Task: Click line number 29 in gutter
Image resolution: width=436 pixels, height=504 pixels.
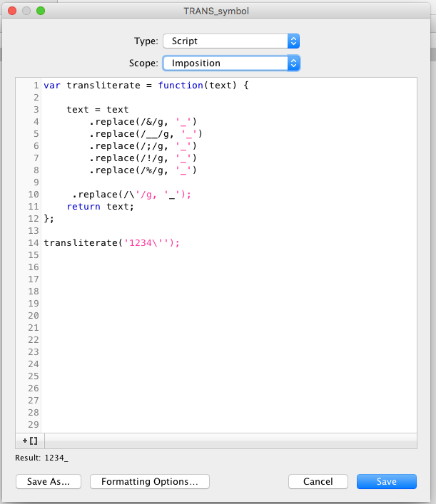Action: click(34, 425)
